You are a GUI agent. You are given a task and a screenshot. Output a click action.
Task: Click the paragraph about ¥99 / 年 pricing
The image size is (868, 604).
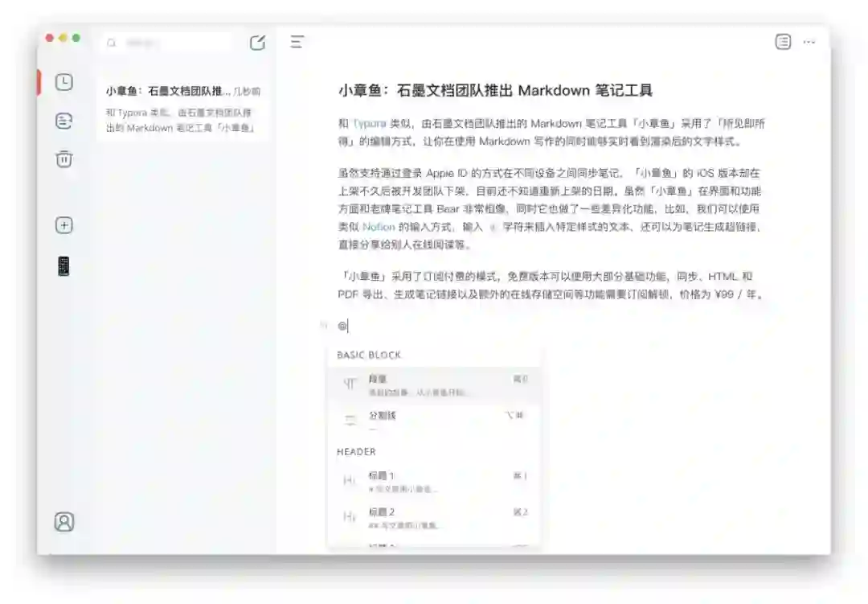(551, 285)
